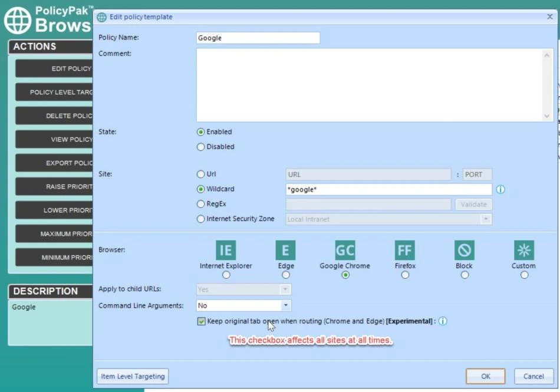Click the Internet Explorer browser icon
Screen dimensions: 560x392
tap(226, 251)
